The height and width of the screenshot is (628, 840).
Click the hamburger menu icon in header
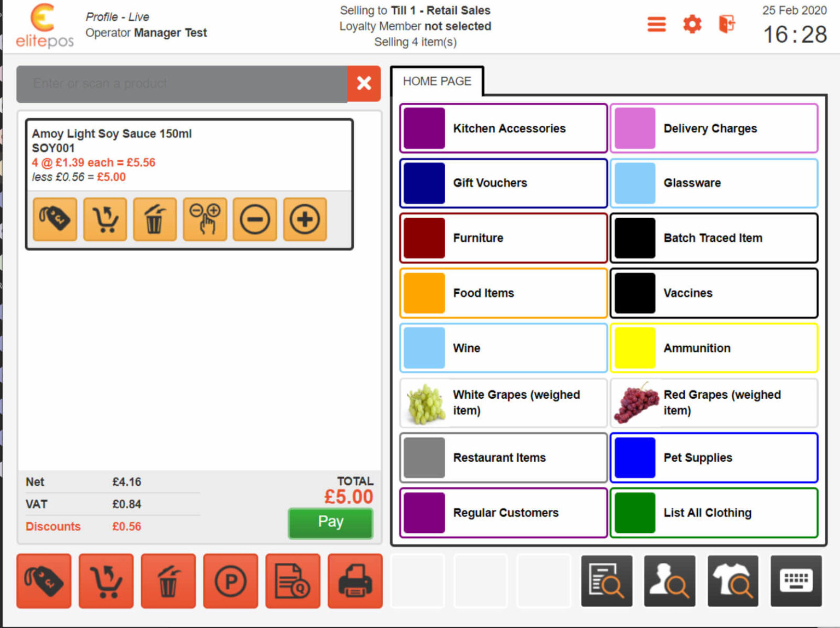pyautogui.click(x=656, y=25)
